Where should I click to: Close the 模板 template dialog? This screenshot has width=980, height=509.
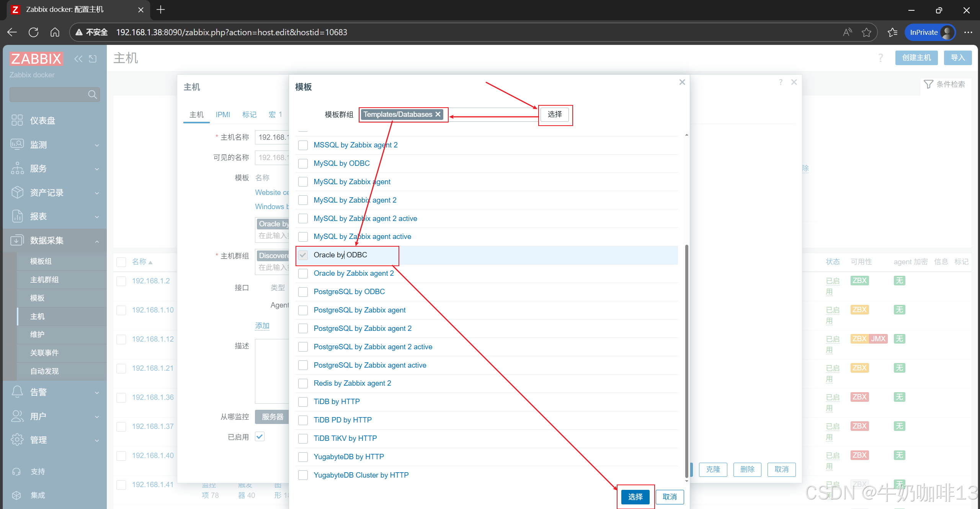[682, 82]
